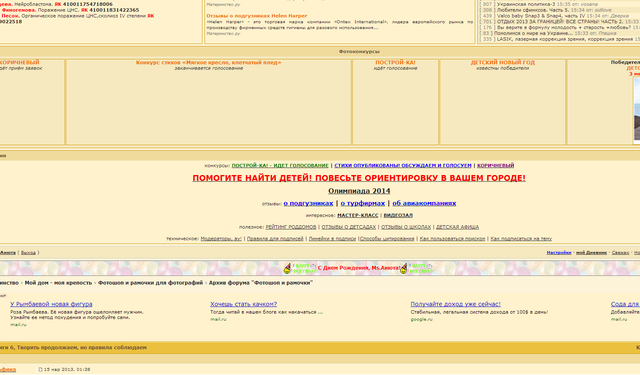
Task: Click the right birthday party-hat smiley icon
Action: click(404, 268)
